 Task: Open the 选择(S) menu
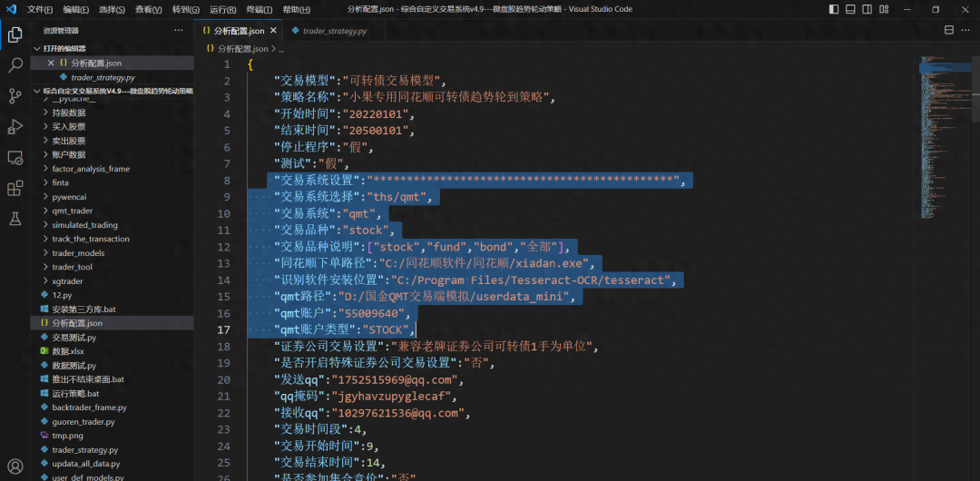click(113, 9)
